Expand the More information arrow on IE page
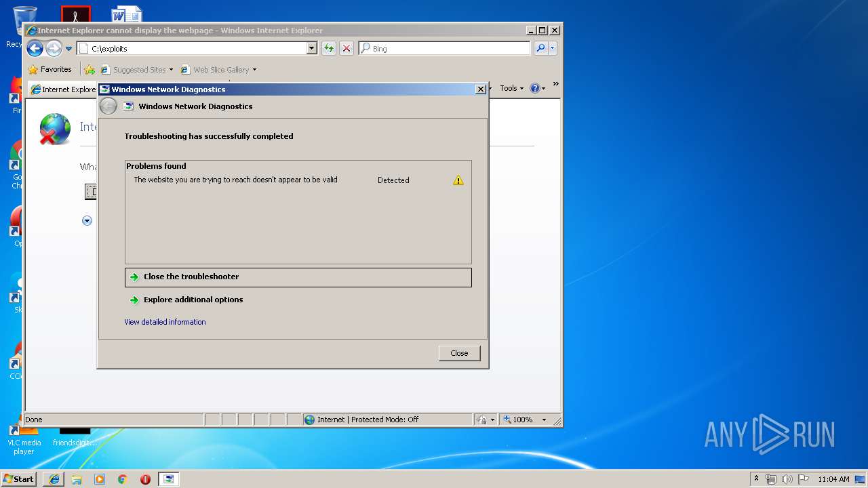The width and height of the screenshot is (868, 488). pos(87,221)
